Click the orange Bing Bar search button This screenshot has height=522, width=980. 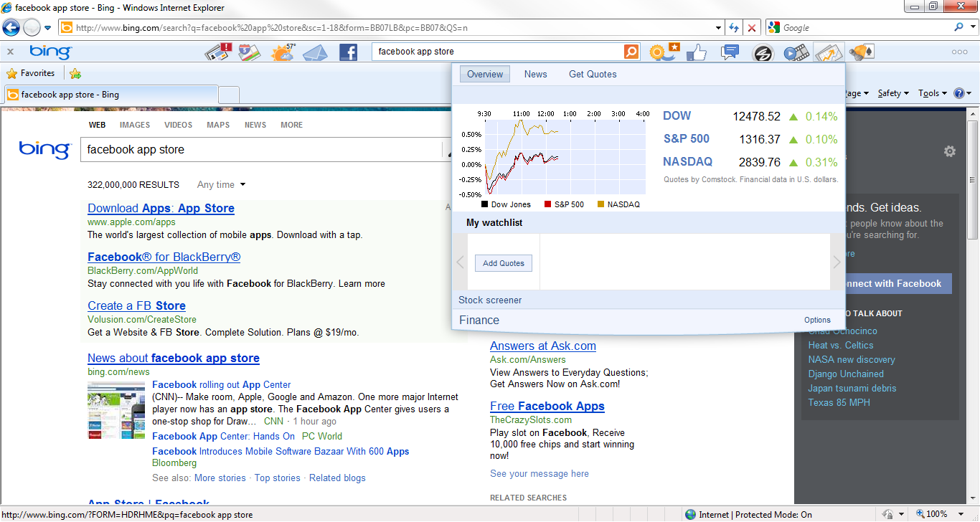point(631,52)
